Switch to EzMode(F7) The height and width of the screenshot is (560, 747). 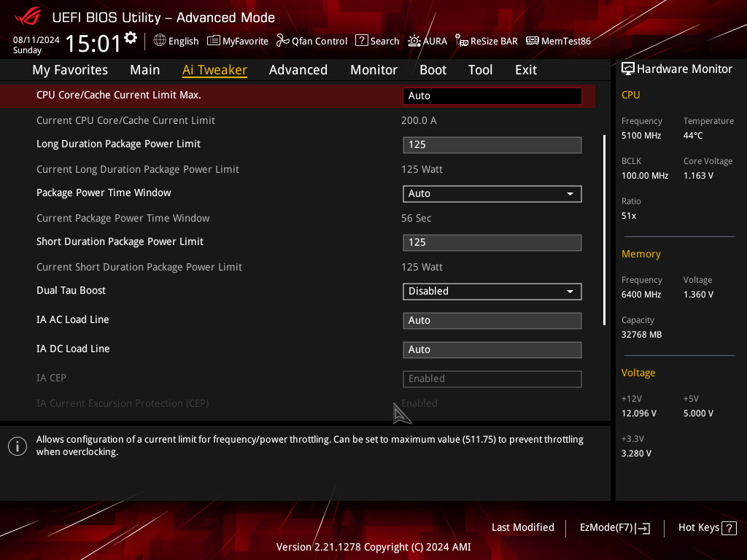(614, 528)
